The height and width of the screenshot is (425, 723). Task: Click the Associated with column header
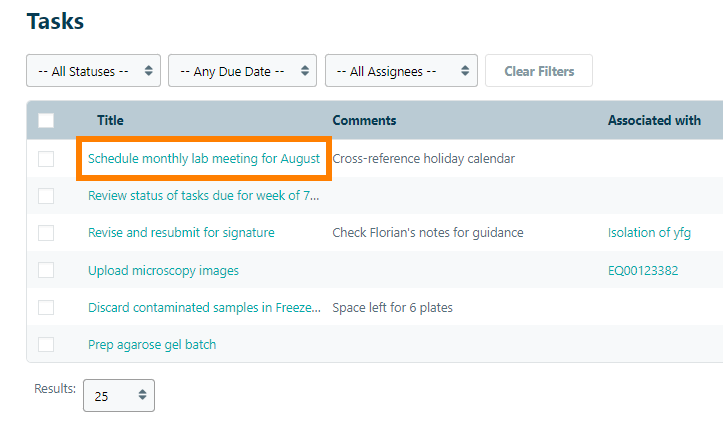(x=654, y=121)
